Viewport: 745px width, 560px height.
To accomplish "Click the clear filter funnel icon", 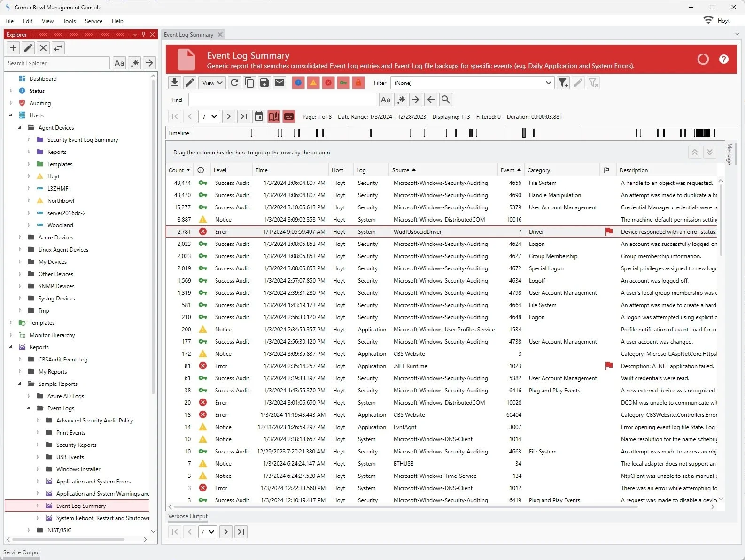I will coord(593,83).
